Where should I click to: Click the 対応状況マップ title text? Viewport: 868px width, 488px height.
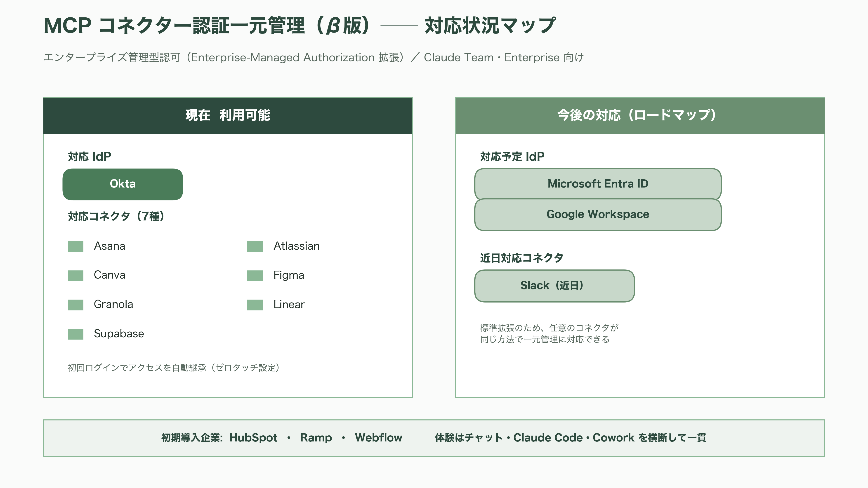pyautogui.click(x=490, y=26)
